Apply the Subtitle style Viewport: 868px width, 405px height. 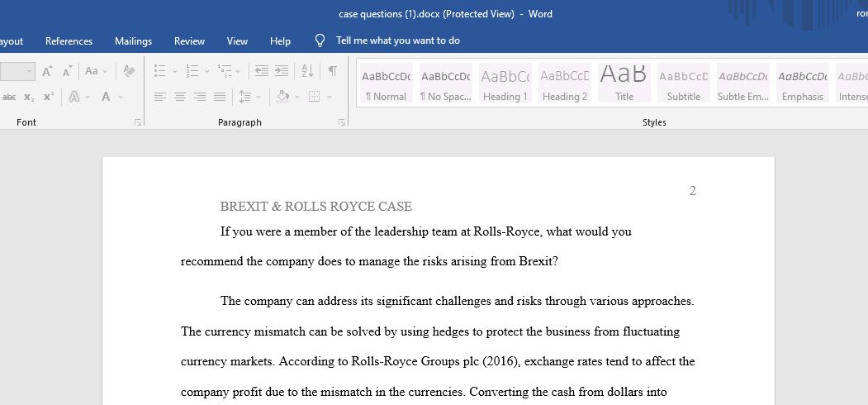[684, 83]
